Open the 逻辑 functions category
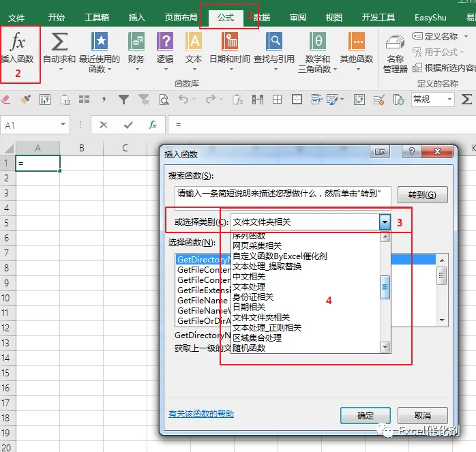The width and height of the screenshot is (476, 452). coord(165,52)
